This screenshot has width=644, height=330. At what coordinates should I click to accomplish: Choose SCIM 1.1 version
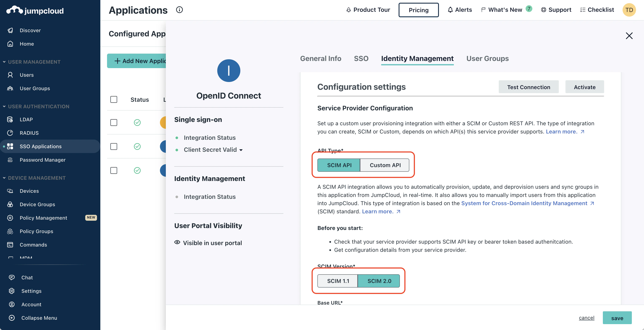click(338, 281)
